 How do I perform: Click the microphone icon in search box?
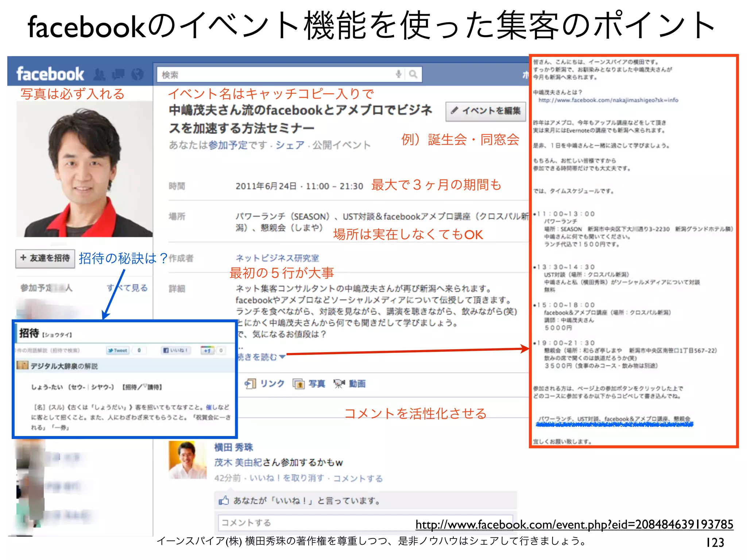tap(398, 74)
